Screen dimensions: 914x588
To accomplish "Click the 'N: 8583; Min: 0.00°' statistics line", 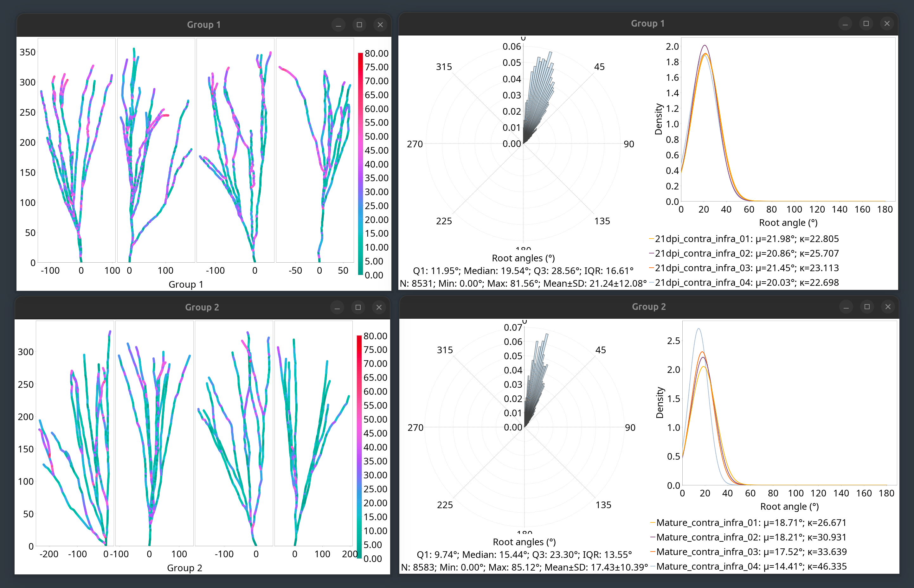I will click(x=524, y=567).
